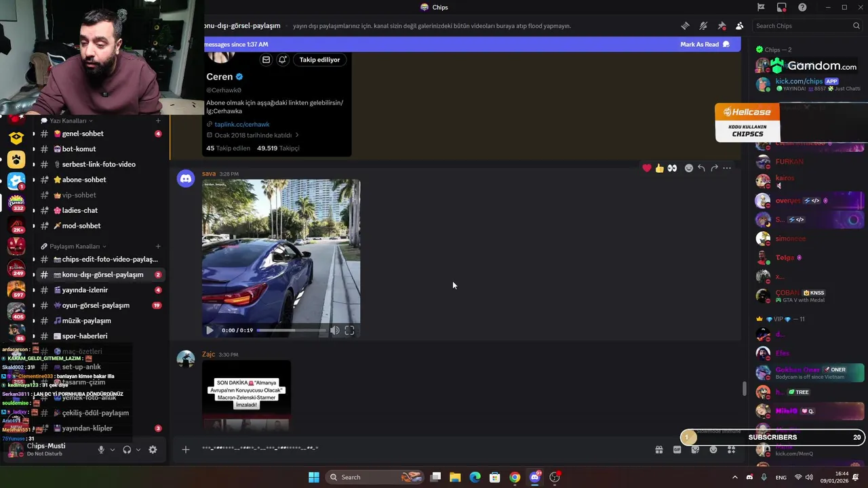The height and width of the screenshot is (488, 868).
Task: Expand headphone output options arrow
Action: click(x=138, y=449)
